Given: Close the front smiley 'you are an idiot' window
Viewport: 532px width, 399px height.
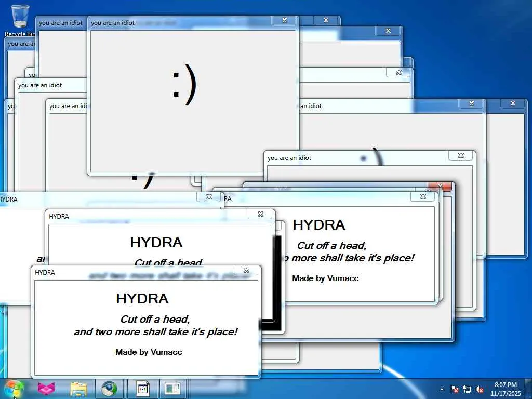Looking at the screenshot, I should [x=285, y=20].
